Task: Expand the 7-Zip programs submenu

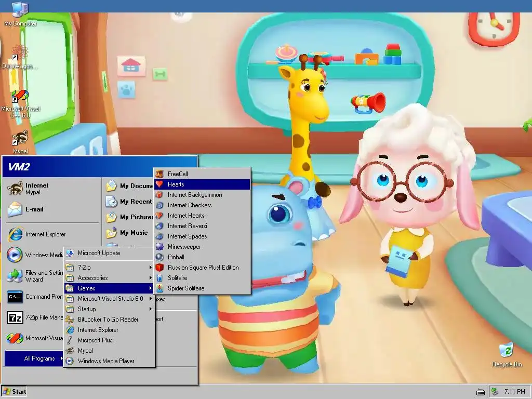Action: click(x=109, y=268)
